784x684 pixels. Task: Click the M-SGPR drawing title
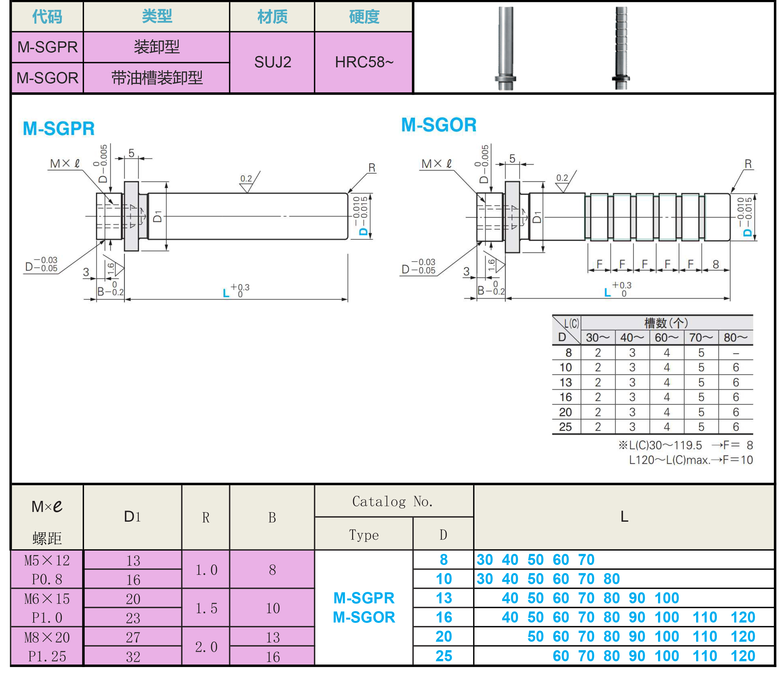click(59, 128)
